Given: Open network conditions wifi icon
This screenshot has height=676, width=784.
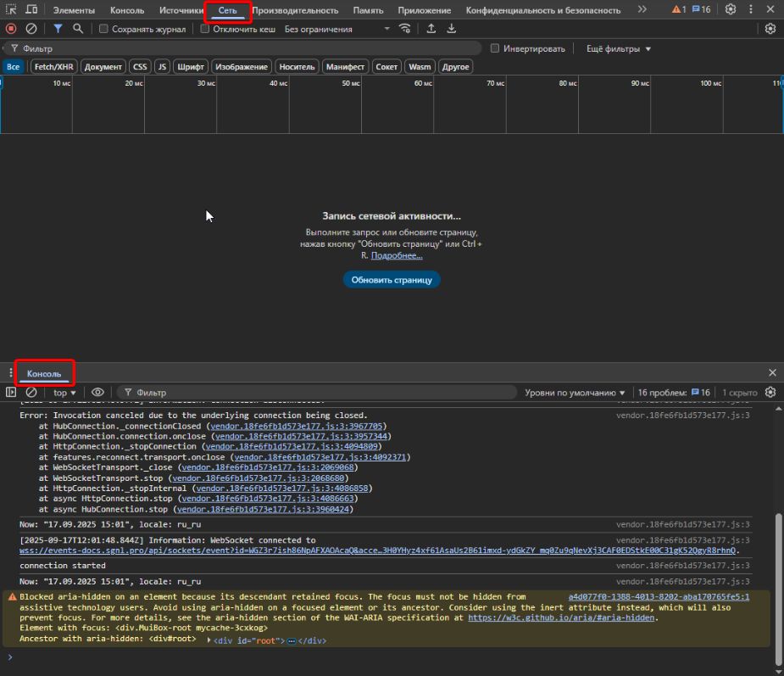Looking at the screenshot, I should (405, 29).
